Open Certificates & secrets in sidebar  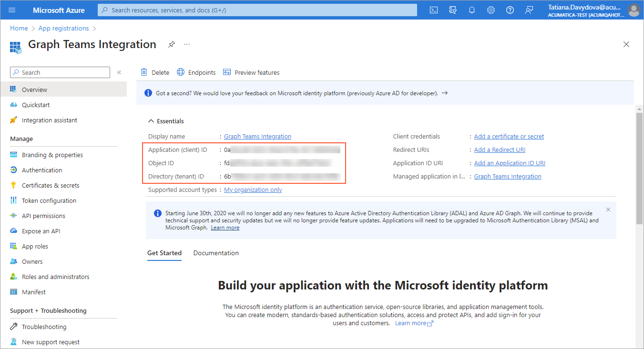pos(51,185)
